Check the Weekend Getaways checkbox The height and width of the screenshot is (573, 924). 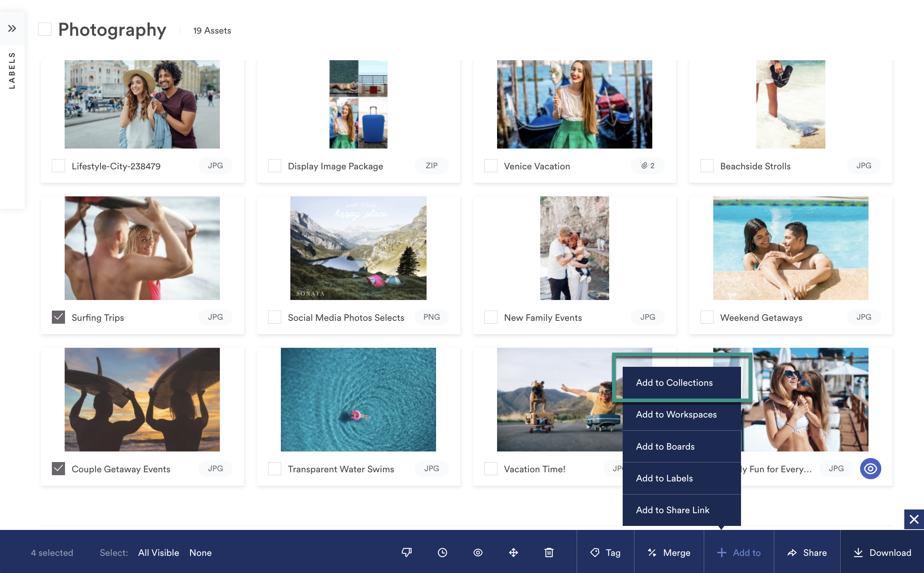tap(707, 317)
